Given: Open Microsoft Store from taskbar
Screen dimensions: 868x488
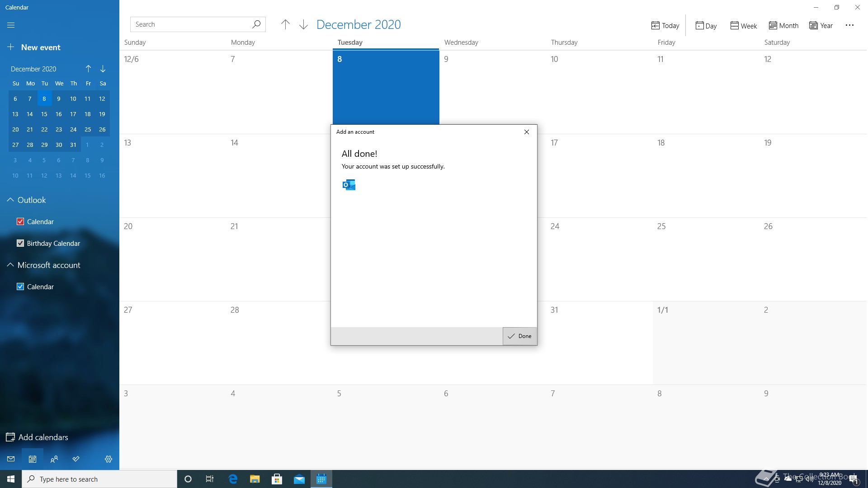Looking at the screenshot, I should [277, 479].
